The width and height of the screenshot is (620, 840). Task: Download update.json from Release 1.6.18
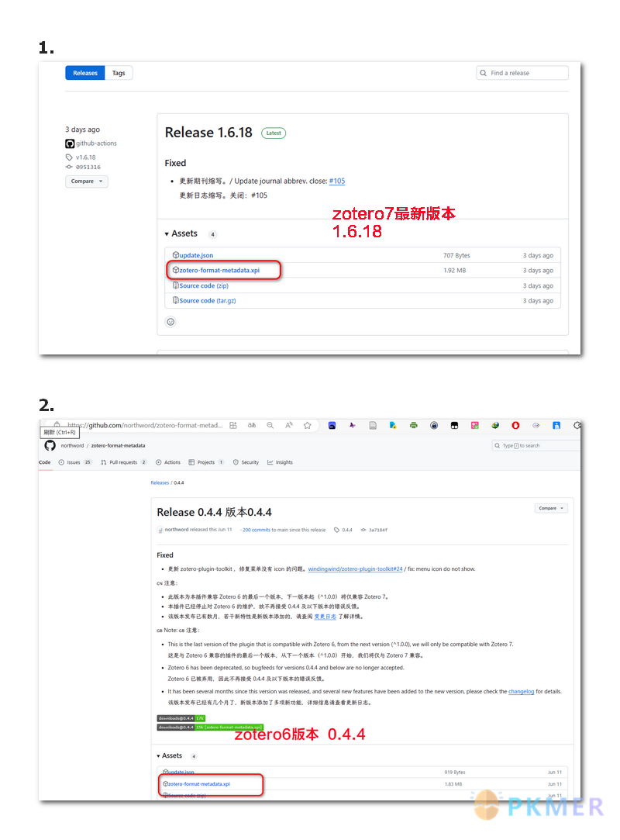click(196, 255)
